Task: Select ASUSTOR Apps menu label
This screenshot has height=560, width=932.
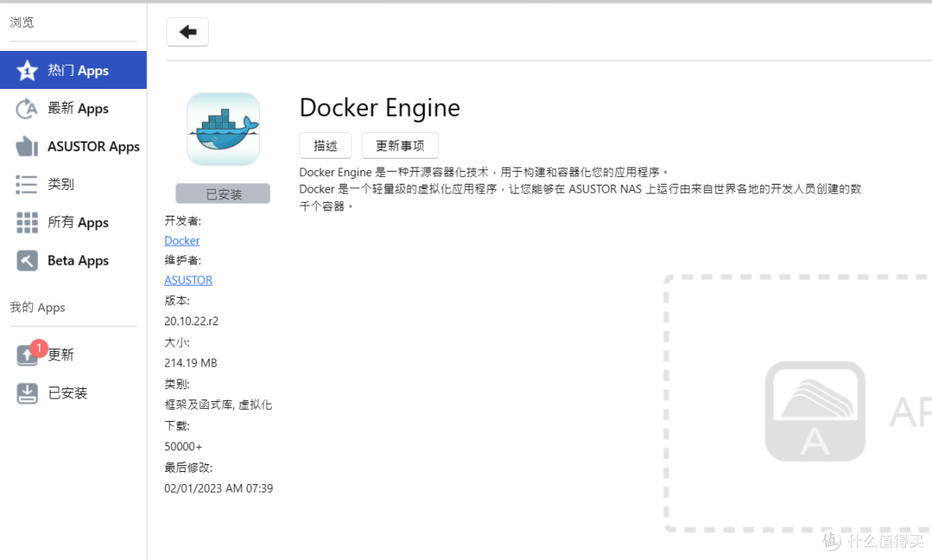Action: pos(93,146)
